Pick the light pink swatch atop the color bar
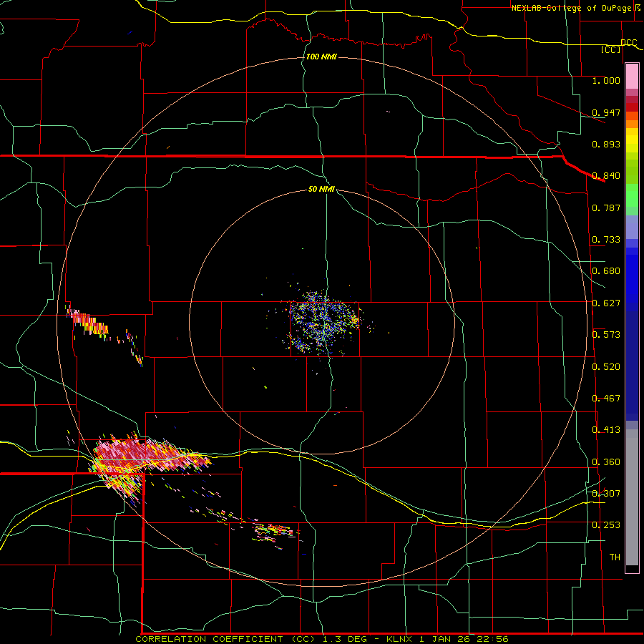 pos(632,77)
